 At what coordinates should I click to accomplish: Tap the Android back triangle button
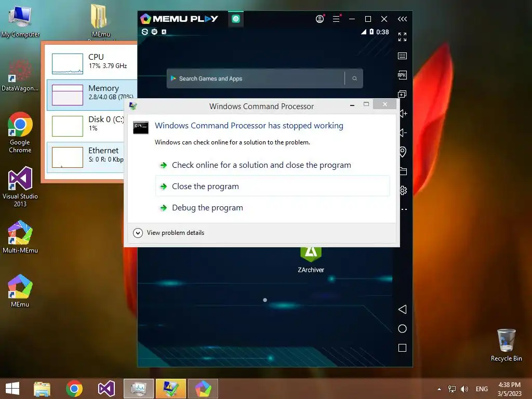(x=403, y=309)
